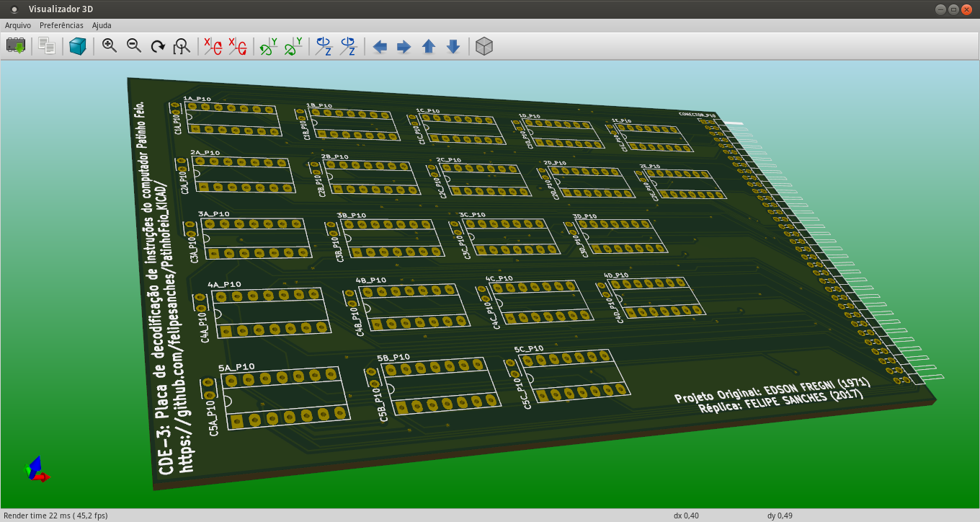Click the second rotate Y axis icon
This screenshot has width=980, height=522.
pyautogui.click(x=293, y=46)
